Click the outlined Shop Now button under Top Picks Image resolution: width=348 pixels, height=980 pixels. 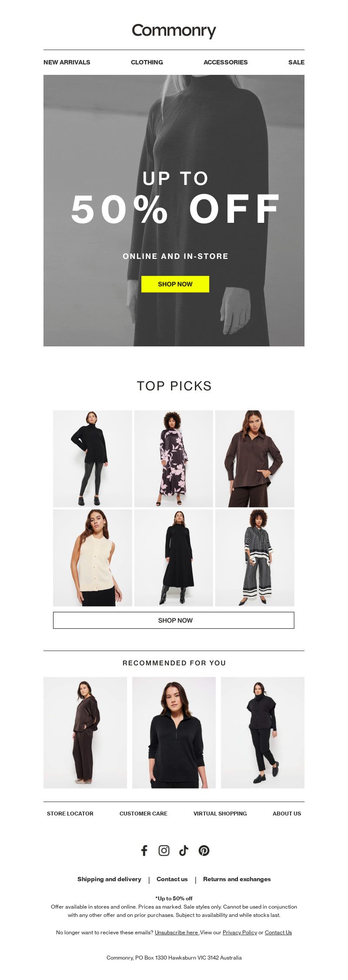click(174, 620)
